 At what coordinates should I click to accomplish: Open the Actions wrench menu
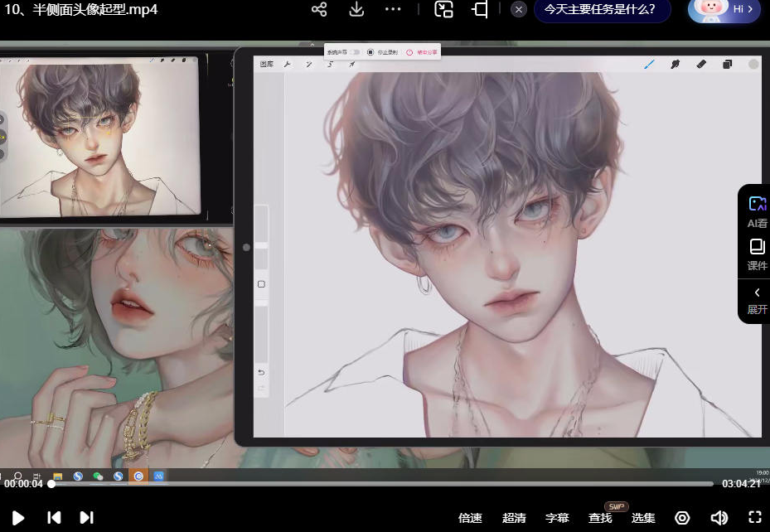pyautogui.click(x=288, y=64)
